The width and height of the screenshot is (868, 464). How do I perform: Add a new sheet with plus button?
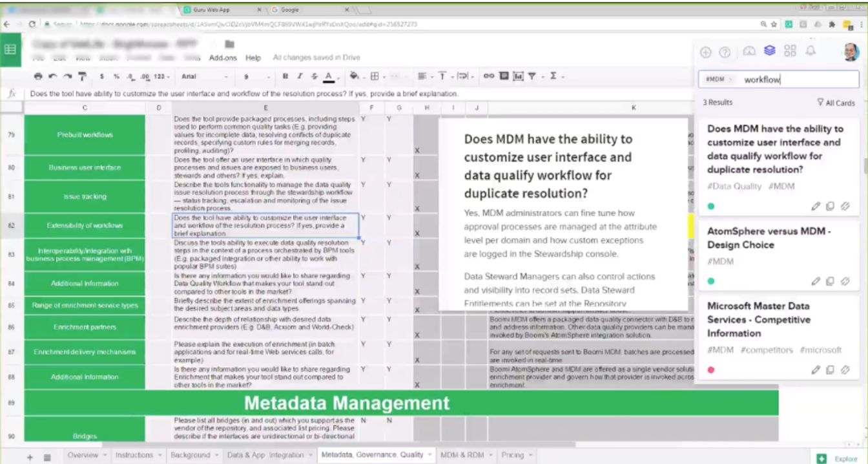tap(30, 457)
